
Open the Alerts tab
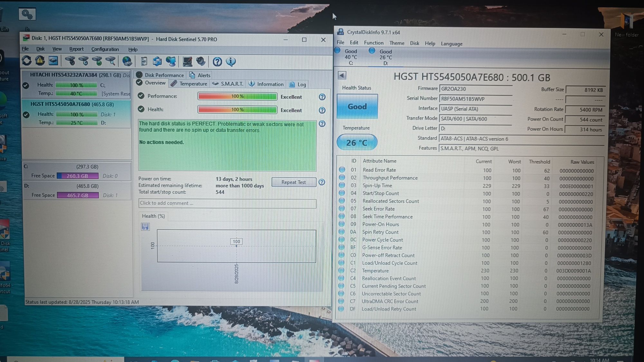(x=200, y=75)
